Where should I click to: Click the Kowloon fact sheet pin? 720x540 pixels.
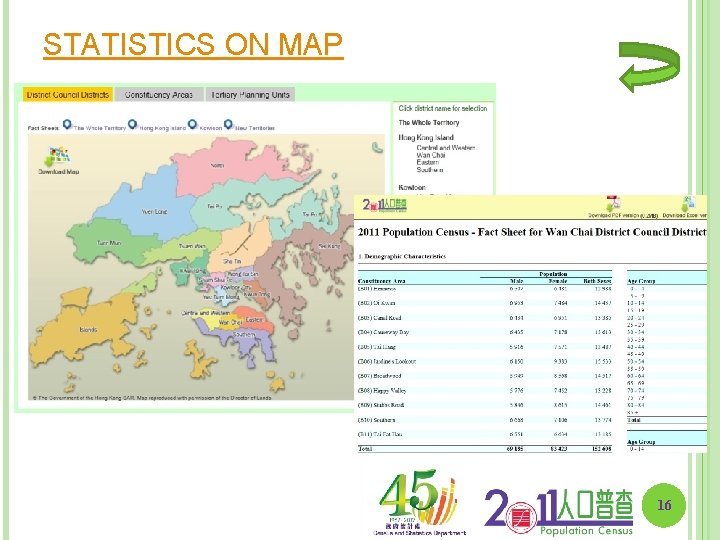point(192,124)
